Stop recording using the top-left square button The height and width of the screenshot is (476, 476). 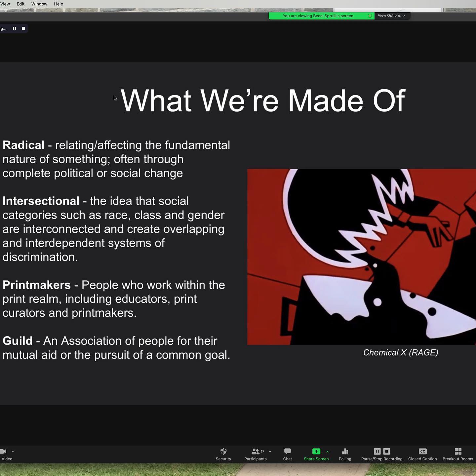(23, 29)
